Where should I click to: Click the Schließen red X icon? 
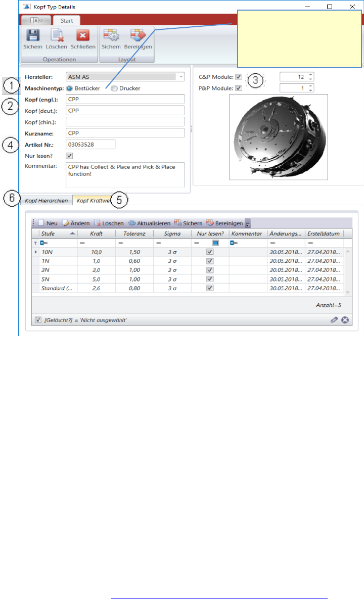[82, 35]
